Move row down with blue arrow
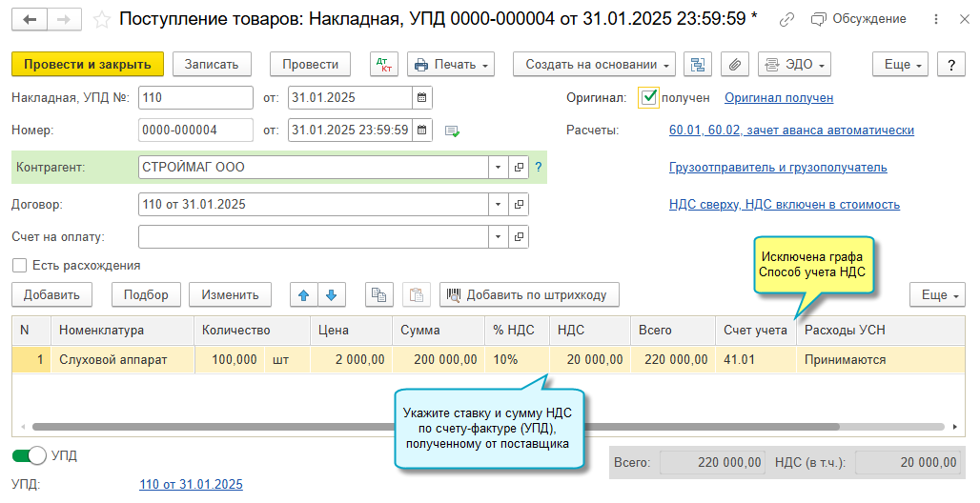 pos(331,295)
